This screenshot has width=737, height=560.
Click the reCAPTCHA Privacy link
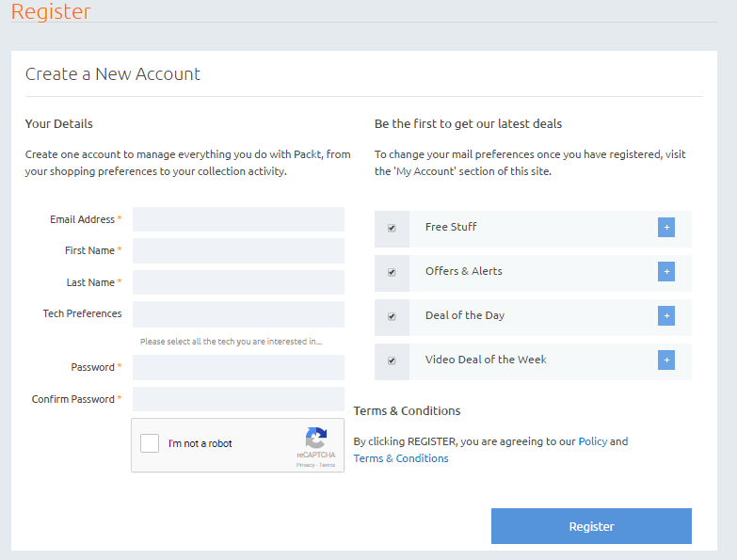tap(305, 465)
